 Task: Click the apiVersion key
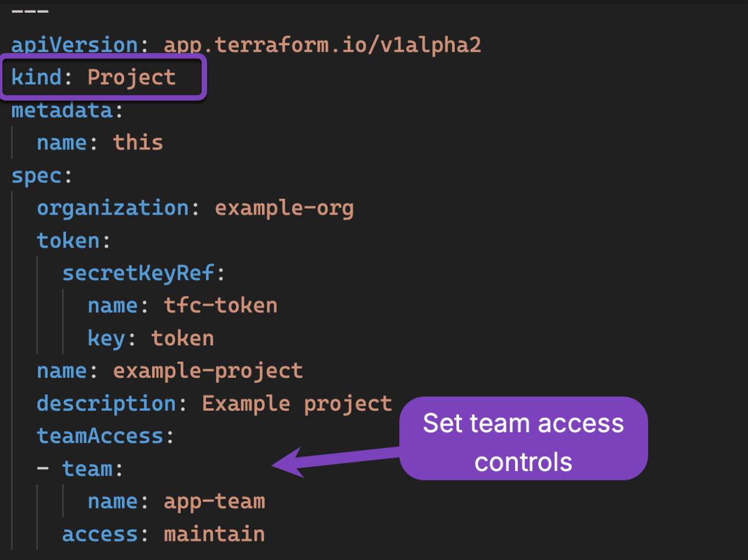tap(74, 45)
